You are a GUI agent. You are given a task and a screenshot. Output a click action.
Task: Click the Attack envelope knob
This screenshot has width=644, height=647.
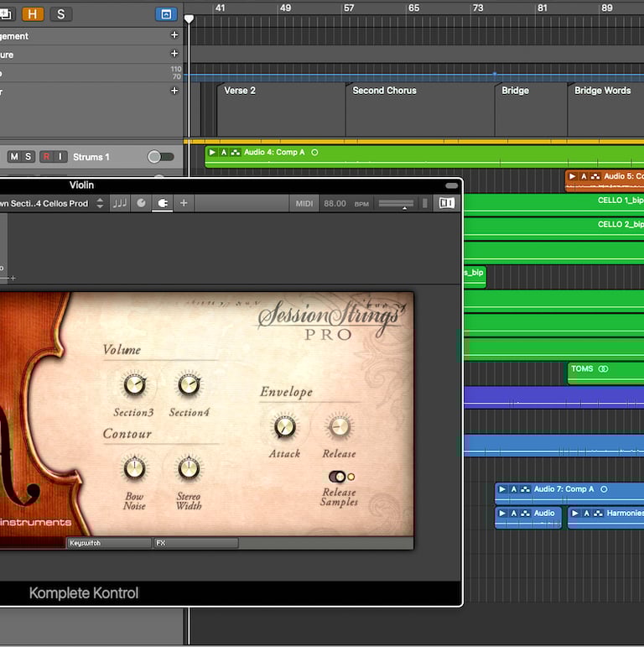tap(284, 427)
